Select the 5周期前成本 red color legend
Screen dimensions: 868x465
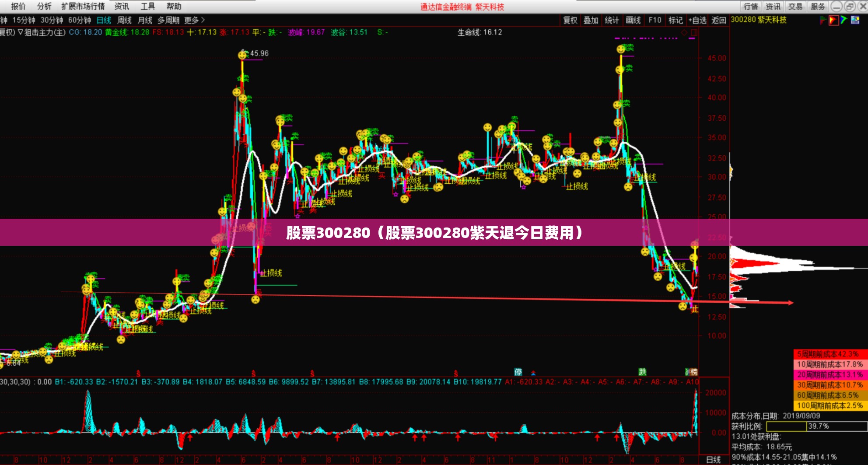[x=830, y=354]
